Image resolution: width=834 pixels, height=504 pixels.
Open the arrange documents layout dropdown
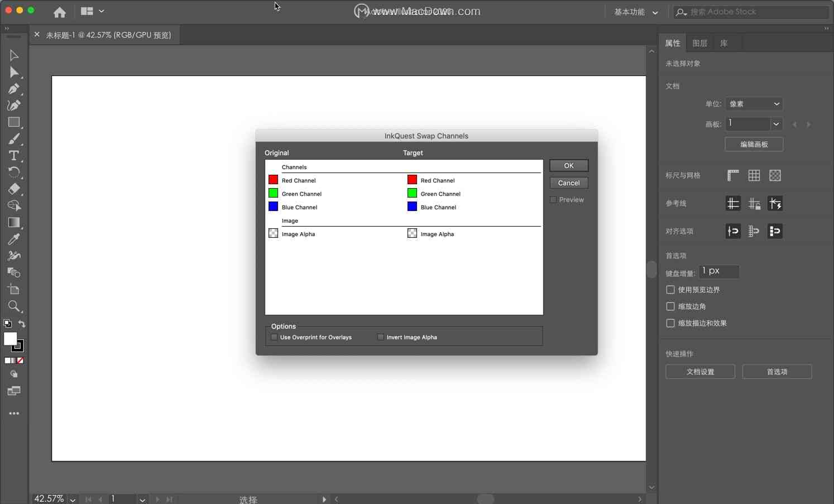click(92, 11)
